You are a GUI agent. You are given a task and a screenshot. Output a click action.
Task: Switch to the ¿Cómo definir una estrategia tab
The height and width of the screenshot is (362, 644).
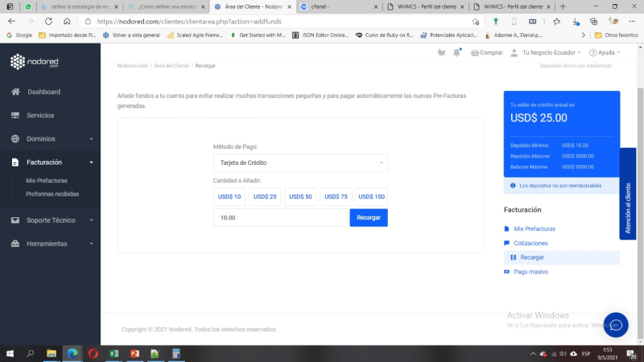(166, 6)
